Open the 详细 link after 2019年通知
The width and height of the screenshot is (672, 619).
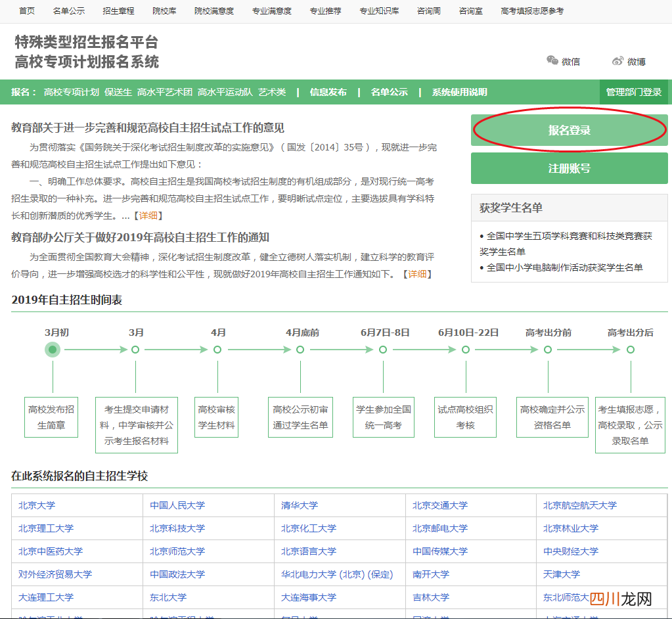click(417, 274)
